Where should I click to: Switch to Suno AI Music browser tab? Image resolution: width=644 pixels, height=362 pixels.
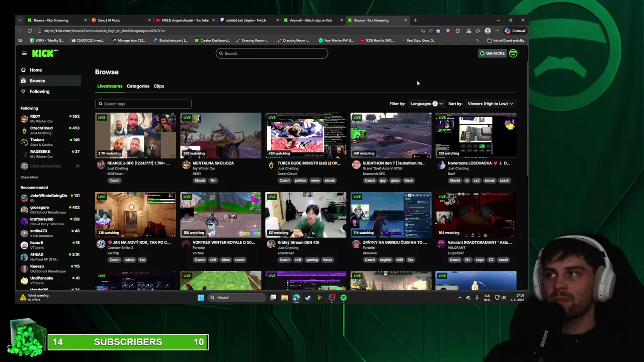point(121,20)
